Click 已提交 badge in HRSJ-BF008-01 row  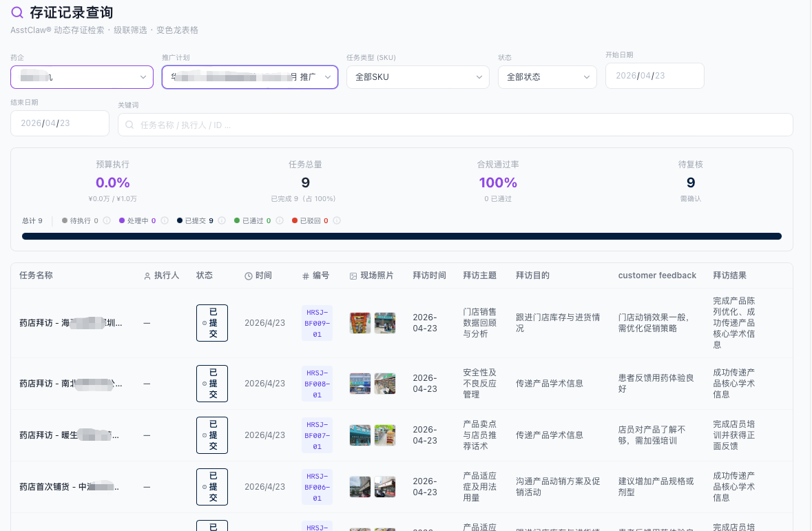(212, 384)
